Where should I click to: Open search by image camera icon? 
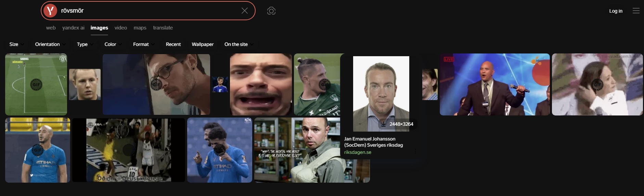[271, 11]
